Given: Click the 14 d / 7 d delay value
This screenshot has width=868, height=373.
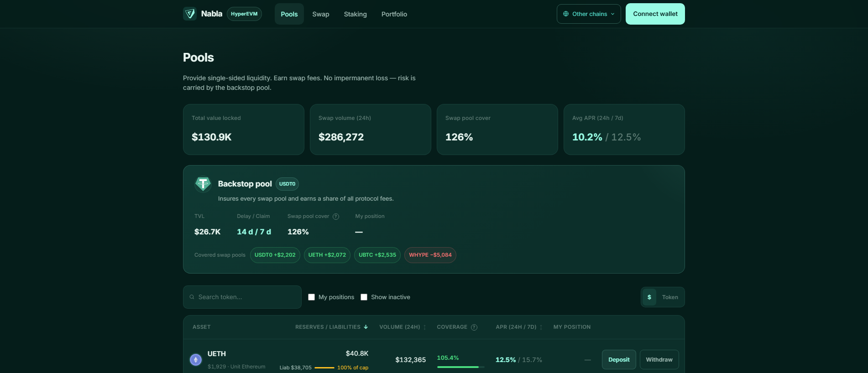Looking at the screenshot, I should tap(254, 232).
